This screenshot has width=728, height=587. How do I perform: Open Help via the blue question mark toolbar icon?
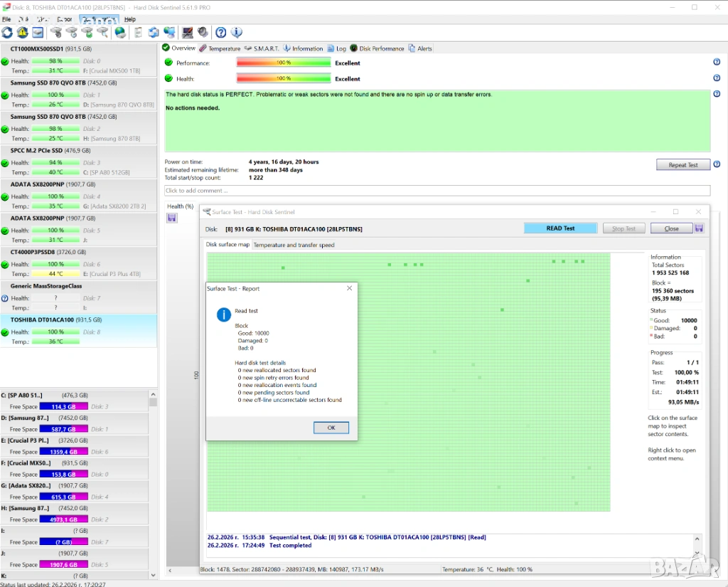click(221, 33)
